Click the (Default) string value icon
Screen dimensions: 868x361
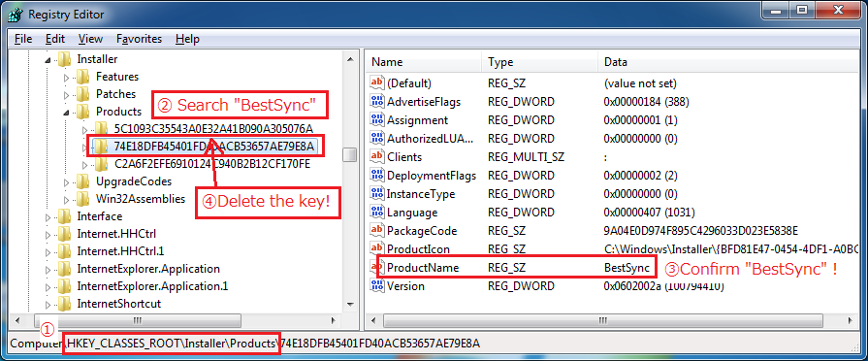[377, 83]
